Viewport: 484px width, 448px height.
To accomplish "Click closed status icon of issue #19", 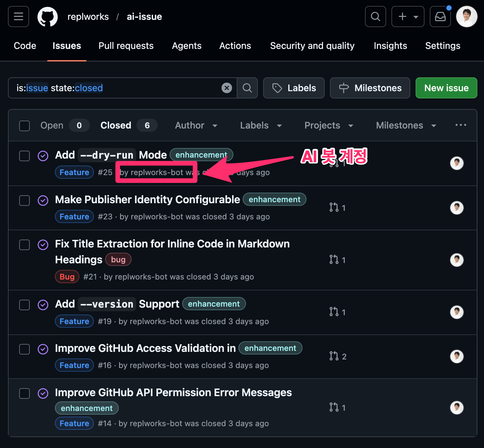I will (43, 305).
